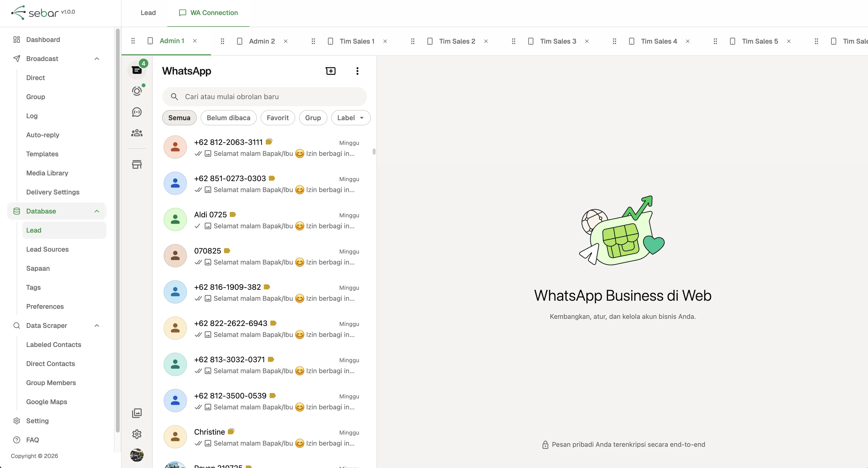Click avatar of +62 812-2063-3111
The width and height of the screenshot is (868, 468).
pyautogui.click(x=175, y=147)
